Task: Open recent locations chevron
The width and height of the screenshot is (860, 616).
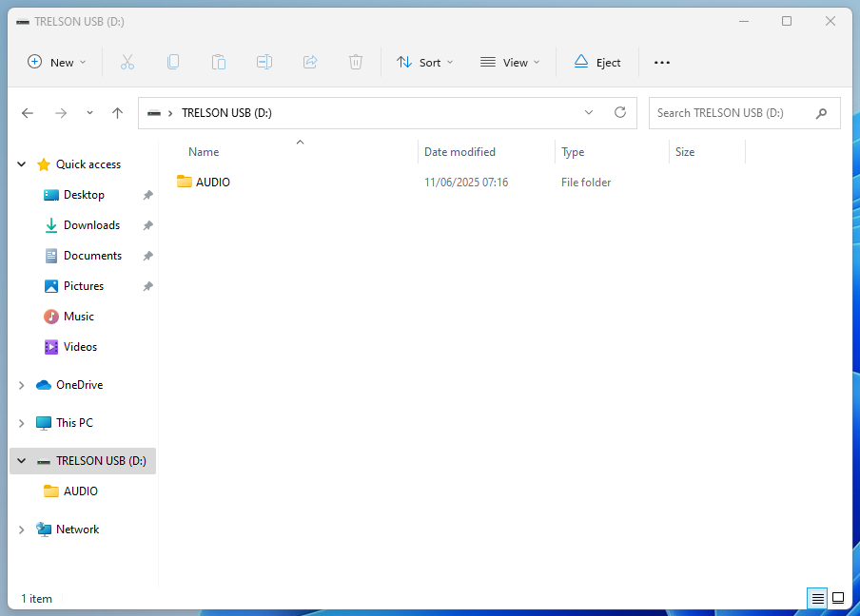Action: 90,113
